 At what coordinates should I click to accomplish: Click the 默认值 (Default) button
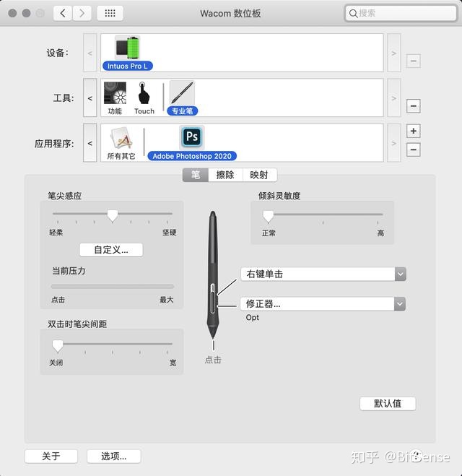[388, 404]
